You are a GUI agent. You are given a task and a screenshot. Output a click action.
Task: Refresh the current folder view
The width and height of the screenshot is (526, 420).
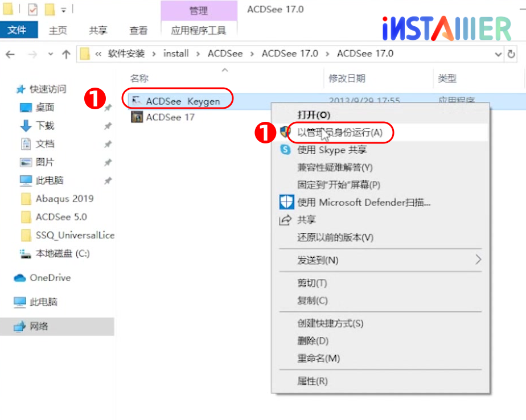point(511,53)
